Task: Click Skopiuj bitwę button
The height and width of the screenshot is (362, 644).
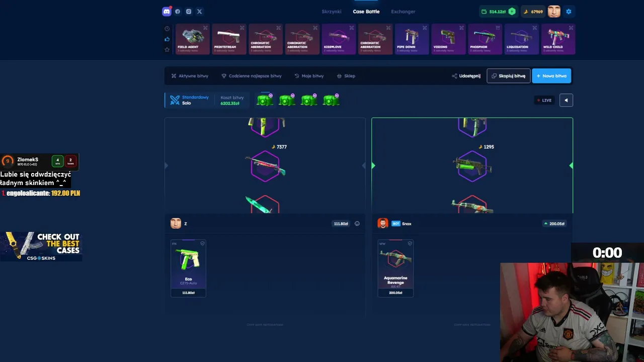Action: tap(509, 76)
